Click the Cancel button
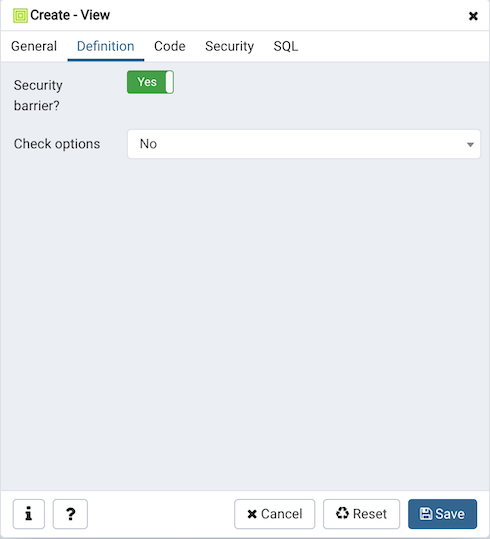The width and height of the screenshot is (490, 539). point(274,514)
